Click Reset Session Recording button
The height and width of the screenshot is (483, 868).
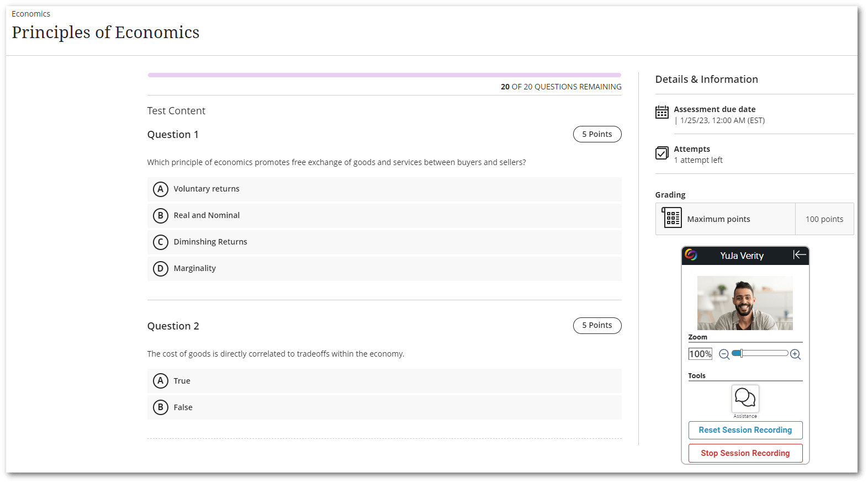click(745, 430)
